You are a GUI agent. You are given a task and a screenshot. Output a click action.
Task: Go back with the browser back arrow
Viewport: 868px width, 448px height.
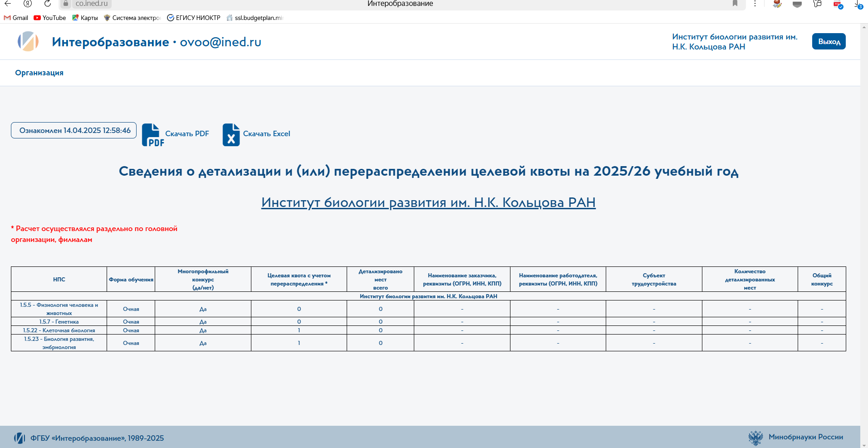[x=8, y=4]
